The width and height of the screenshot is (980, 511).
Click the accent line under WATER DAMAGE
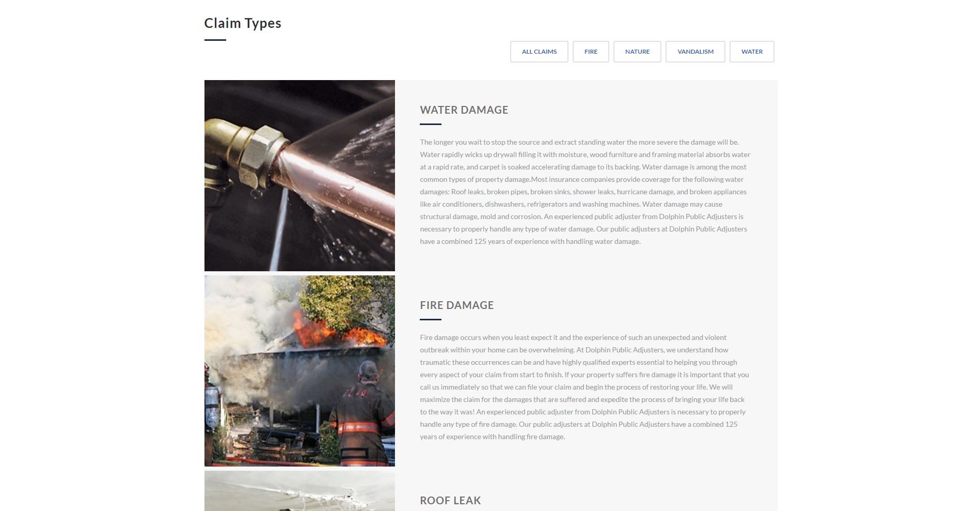(431, 124)
